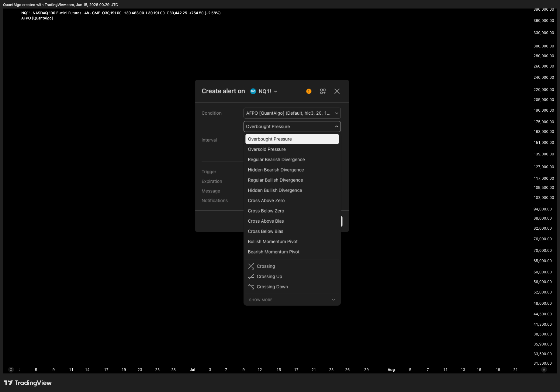The height and width of the screenshot is (392, 560).
Task: Pick Hidden Bullish Divergence
Action: (292, 190)
